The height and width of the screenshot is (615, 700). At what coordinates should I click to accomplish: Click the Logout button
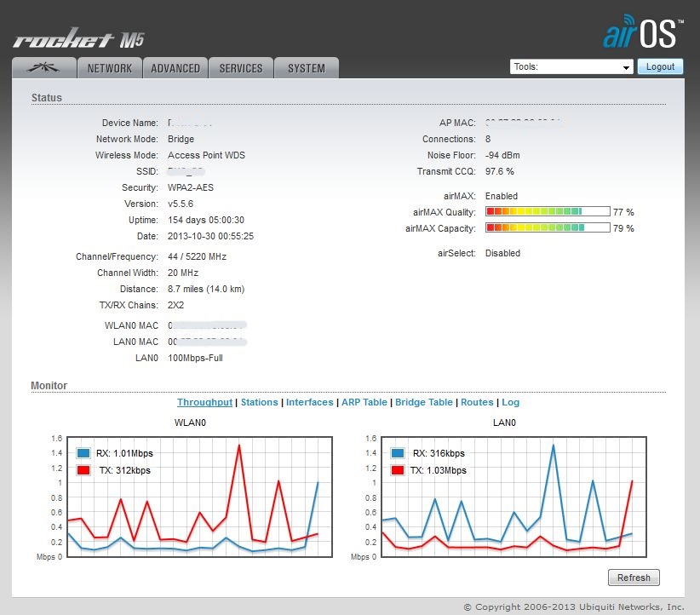[x=660, y=66]
